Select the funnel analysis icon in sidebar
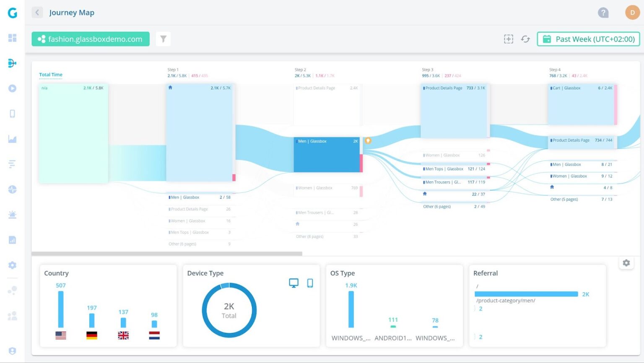 coord(13,164)
